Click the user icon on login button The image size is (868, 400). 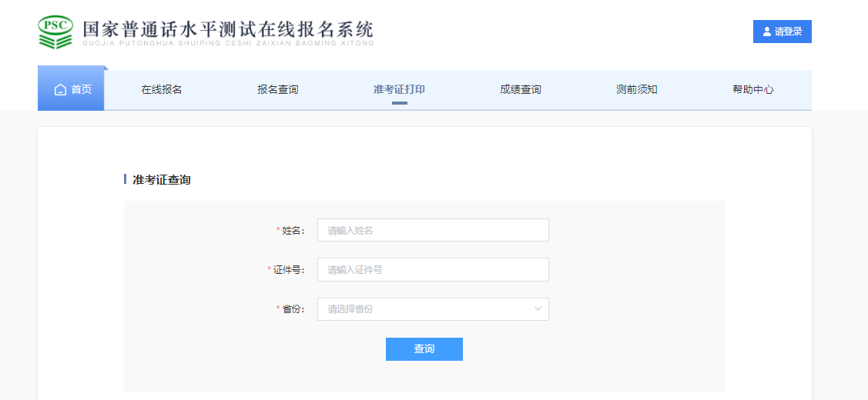pyautogui.click(x=766, y=32)
